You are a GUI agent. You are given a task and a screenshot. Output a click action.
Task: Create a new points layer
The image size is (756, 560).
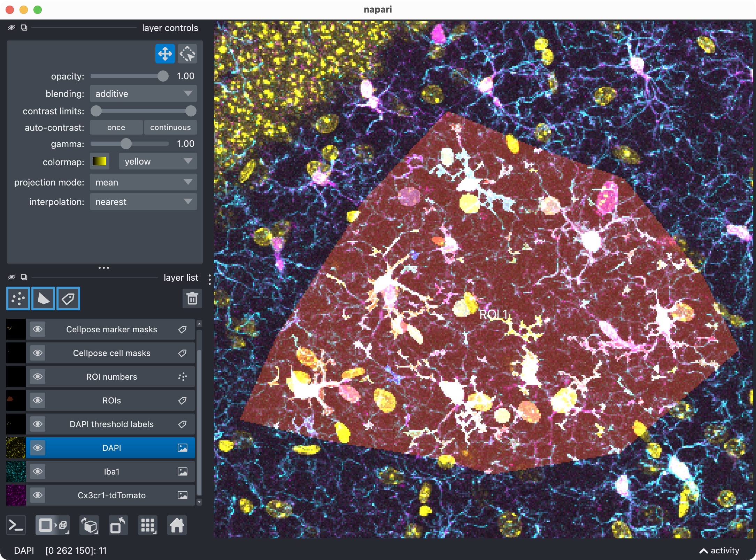click(18, 298)
